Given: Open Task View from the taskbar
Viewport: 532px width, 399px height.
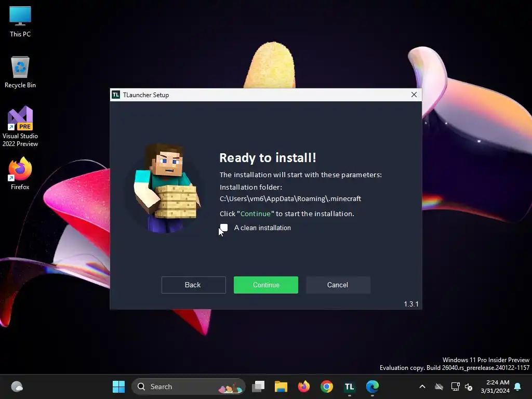Looking at the screenshot, I should coord(258,387).
